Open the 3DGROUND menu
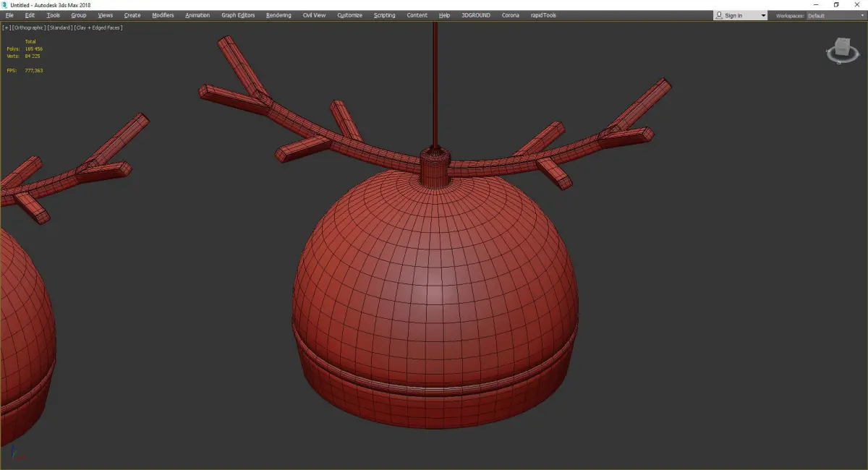This screenshot has width=868, height=470. point(477,15)
